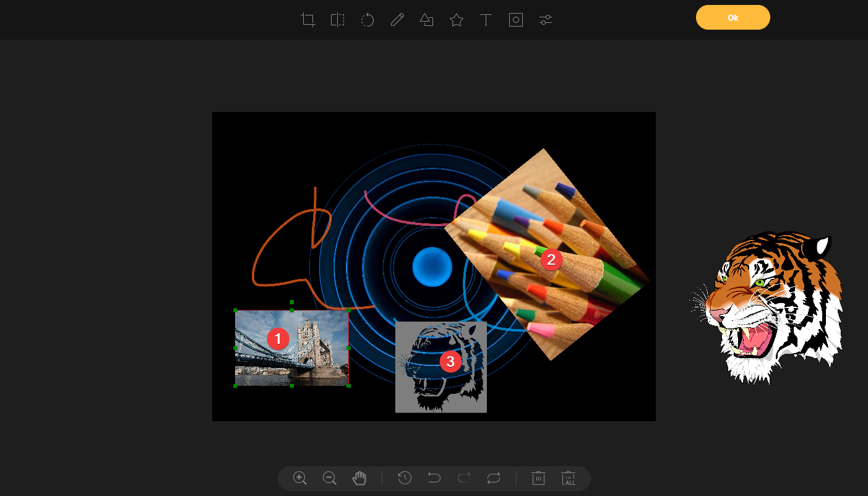Select the Mask tool
Screen dimensions: 868x496
coord(515,19)
